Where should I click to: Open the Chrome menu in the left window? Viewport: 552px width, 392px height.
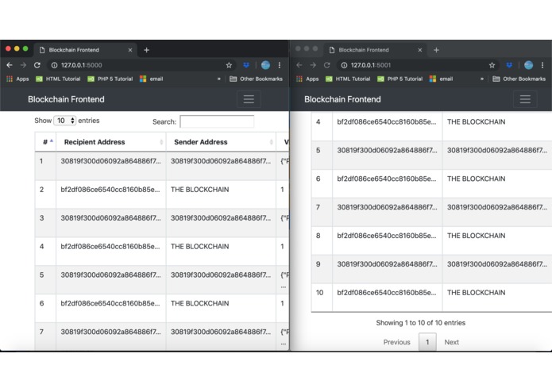pyautogui.click(x=280, y=65)
